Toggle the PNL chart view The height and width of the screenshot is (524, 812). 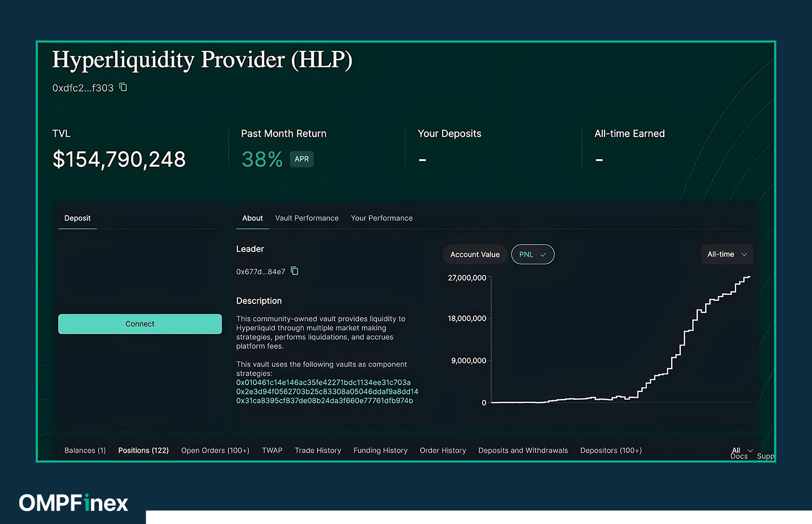[x=533, y=254]
